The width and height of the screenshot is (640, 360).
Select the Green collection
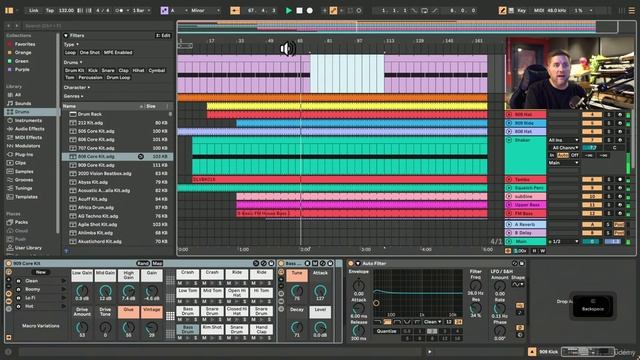(x=22, y=61)
